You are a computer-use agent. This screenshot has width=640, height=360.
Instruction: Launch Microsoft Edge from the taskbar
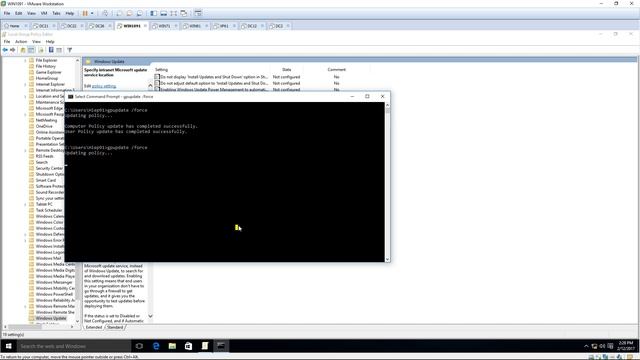[x=156, y=346]
